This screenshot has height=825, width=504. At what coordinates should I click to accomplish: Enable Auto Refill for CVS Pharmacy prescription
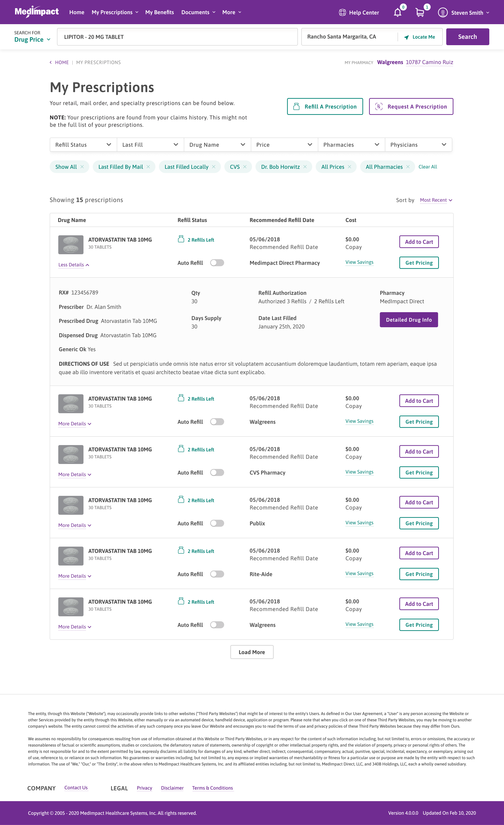[x=217, y=472]
